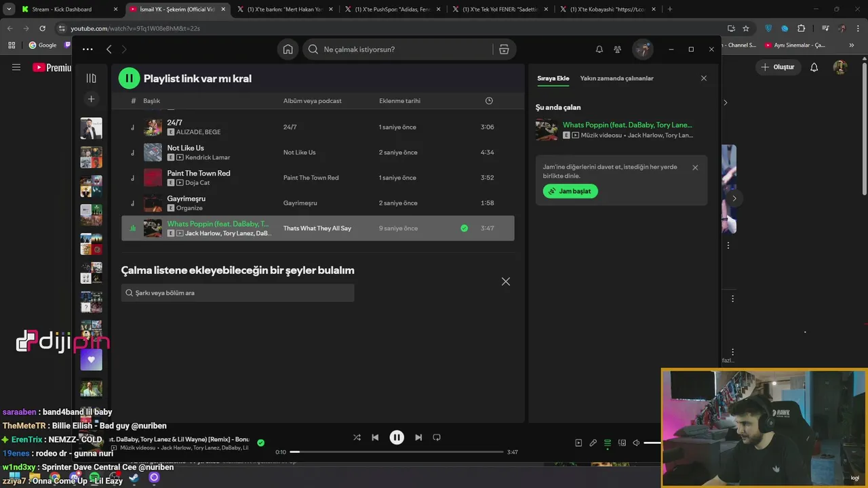Create new playlist with plus icon
This screenshot has height=488, width=868.
click(91, 99)
